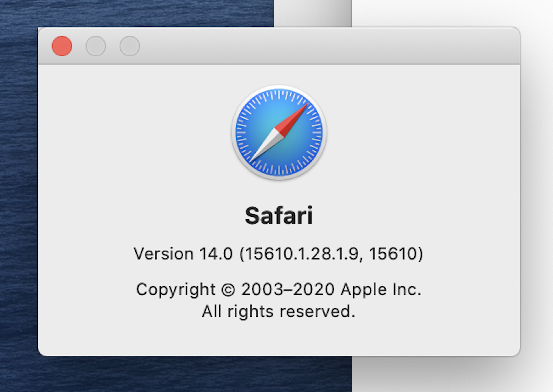This screenshot has height=392, width=553.
Task: Click the bold Safari app name
Action: (279, 216)
